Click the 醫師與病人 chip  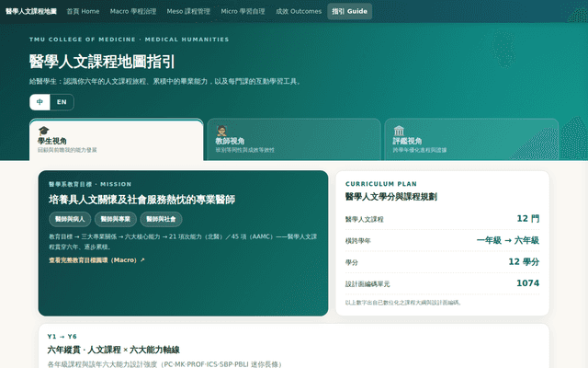coord(70,219)
